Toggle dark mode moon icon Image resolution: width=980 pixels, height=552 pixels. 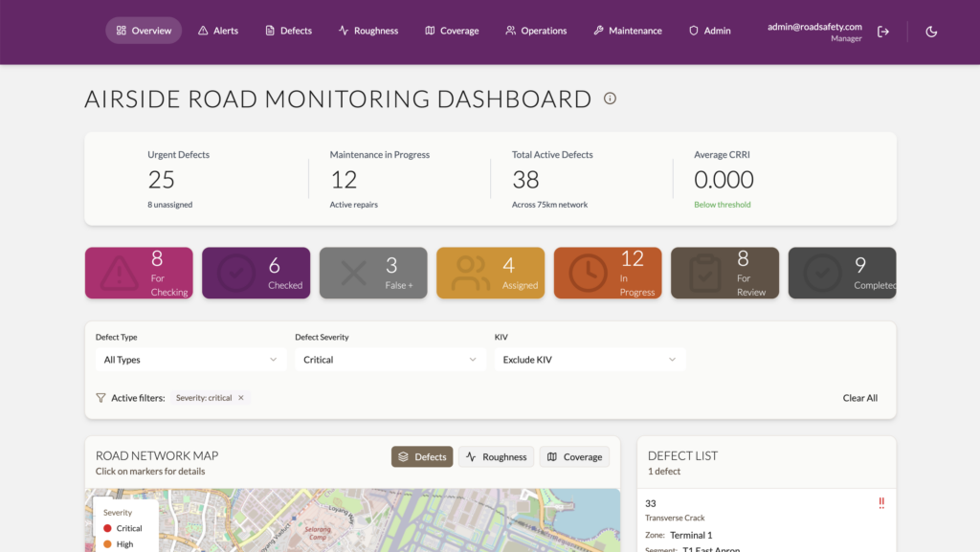pos(931,32)
